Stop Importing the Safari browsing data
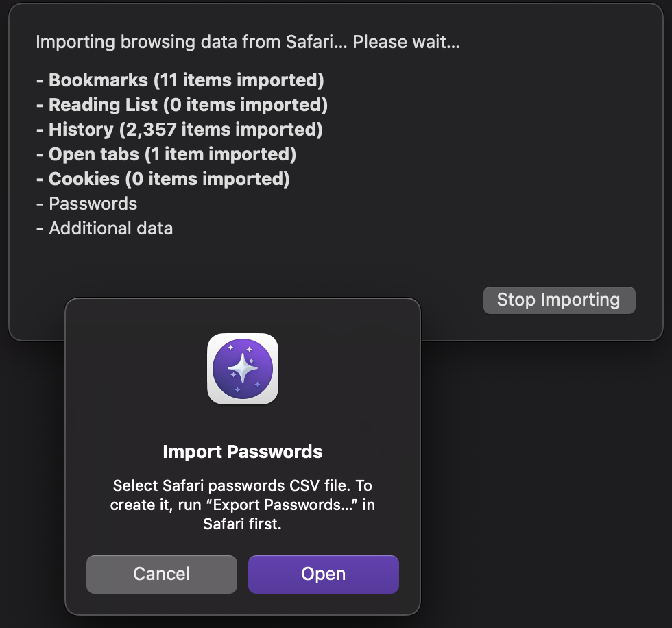Viewport: 672px width, 628px height. pyautogui.click(x=559, y=300)
